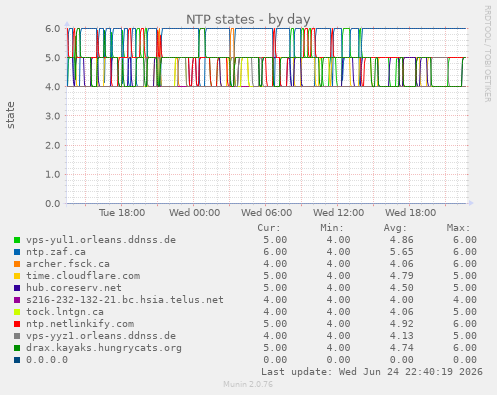Click the tock.lntgn.ca lime legend swatch
Screen dimensions: 497x395
coord(17,312)
